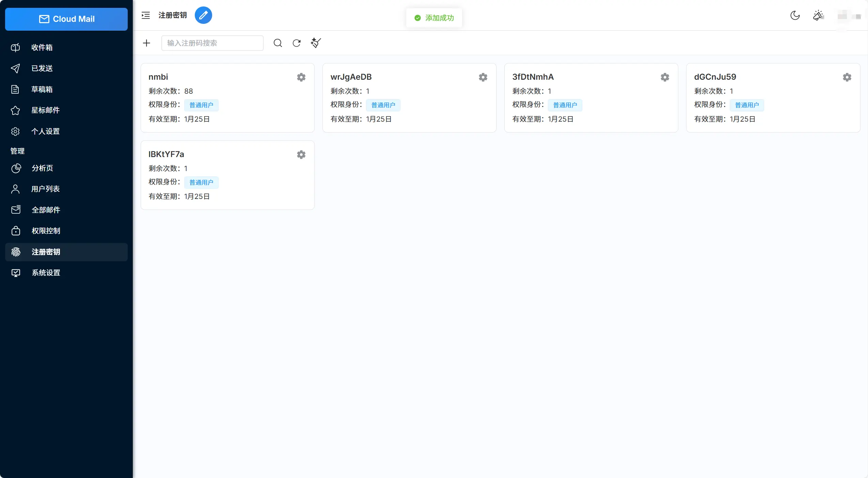
Task: Open the 草稿箱 drafts folder
Action: (x=66, y=89)
